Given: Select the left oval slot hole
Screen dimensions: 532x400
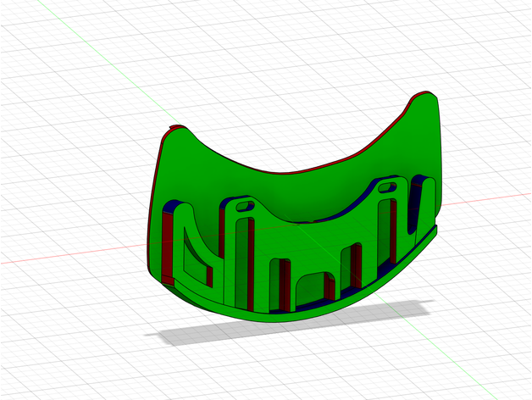Looking at the screenshot, I should (x=247, y=205).
